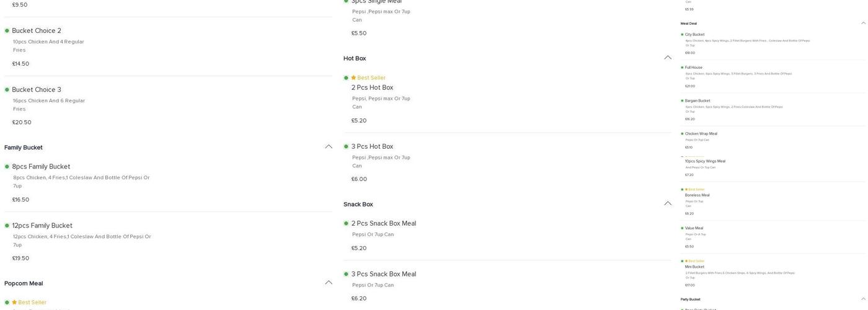The image size is (868, 310).
Task: Select the 12pcs Family Bucket title
Action: tap(42, 226)
